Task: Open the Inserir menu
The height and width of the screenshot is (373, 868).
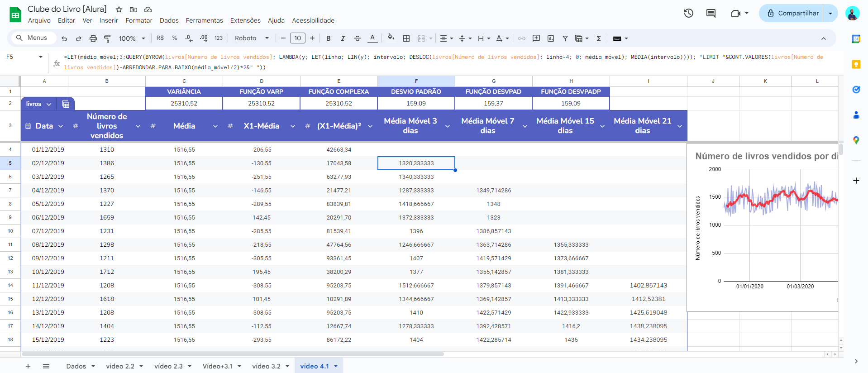Action: pos(109,20)
